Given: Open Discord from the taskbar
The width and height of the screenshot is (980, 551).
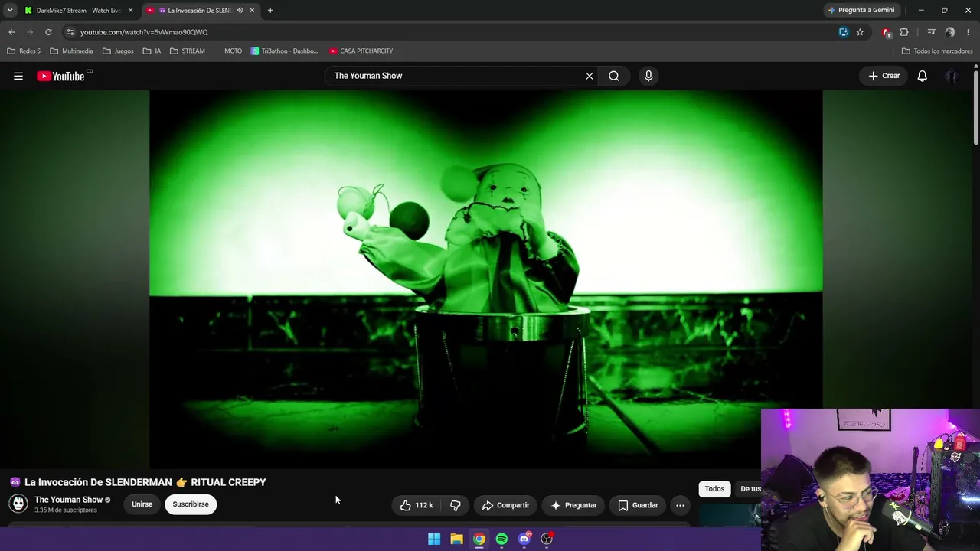Looking at the screenshot, I should click(x=524, y=539).
